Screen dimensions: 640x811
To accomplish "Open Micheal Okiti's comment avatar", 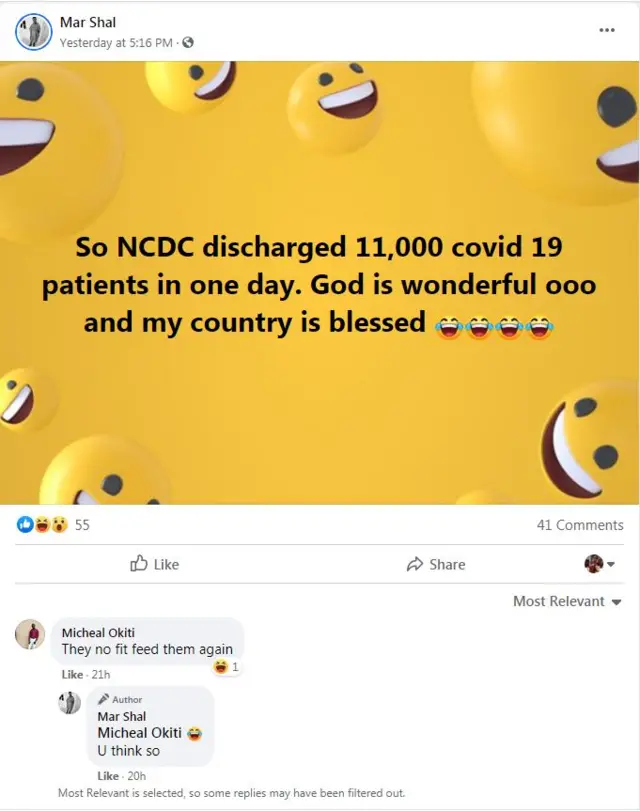I will pyautogui.click(x=31, y=635).
